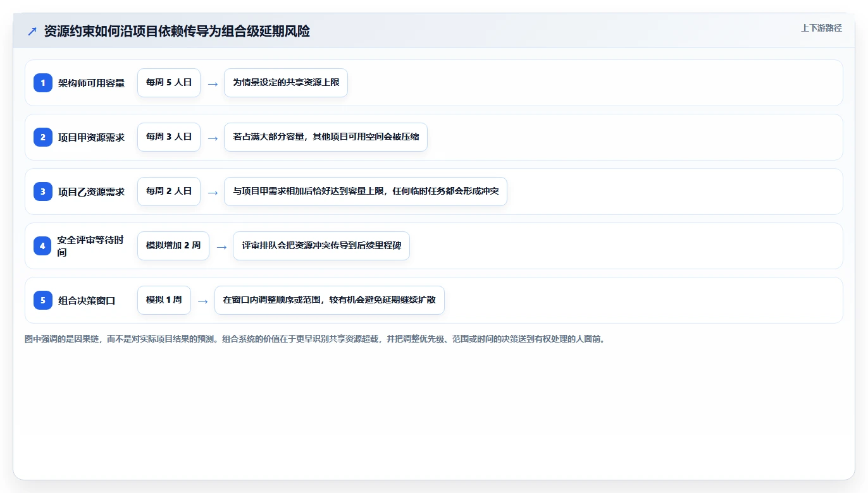Click the 每周 3 人日 value chip
This screenshot has height=493, width=868.
pos(169,137)
